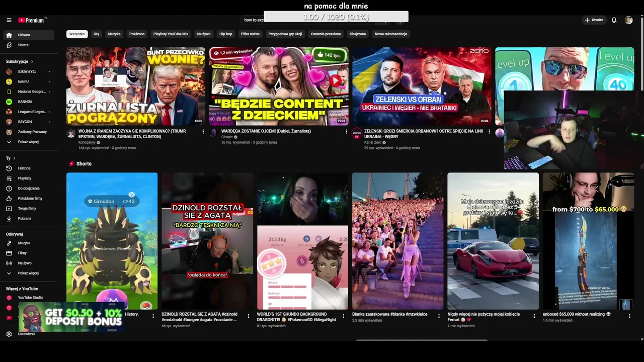Select the Muzyka filter chip
Screen dimensions: 644x362
pyautogui.click(x=114, y=34)
